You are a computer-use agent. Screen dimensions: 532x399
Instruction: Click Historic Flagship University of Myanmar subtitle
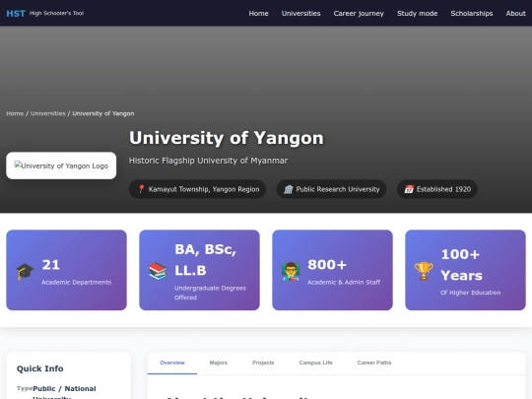[x=208, y=161]
